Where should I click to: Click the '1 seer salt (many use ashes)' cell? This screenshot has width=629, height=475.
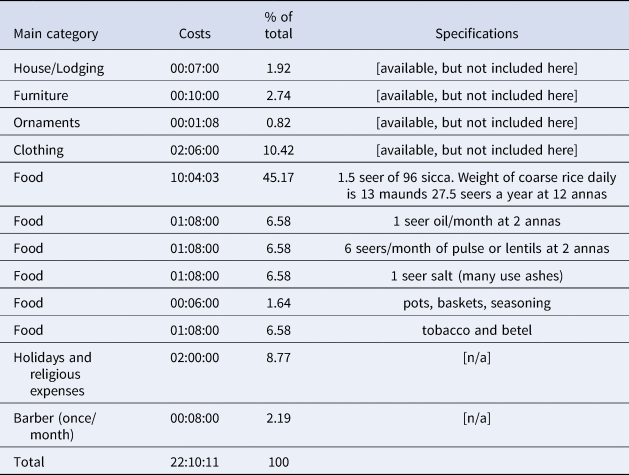click(x=477, y=276)
